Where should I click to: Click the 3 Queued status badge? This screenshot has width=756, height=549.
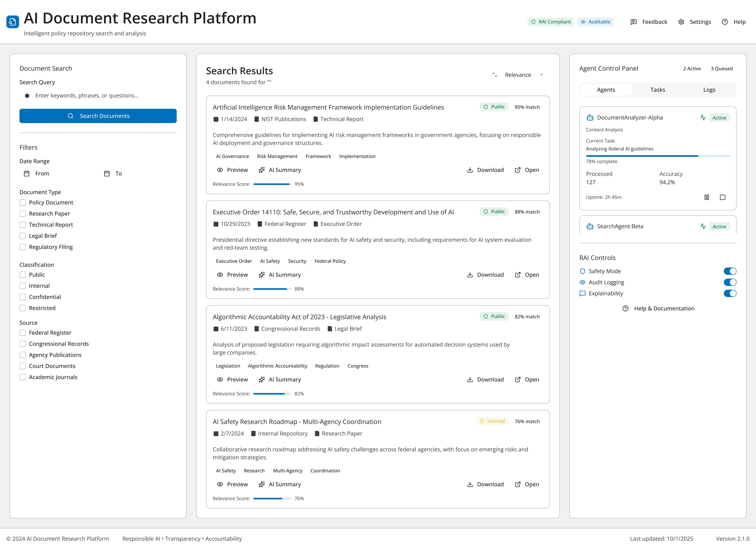pyautogui.click(x=722, y=69)
